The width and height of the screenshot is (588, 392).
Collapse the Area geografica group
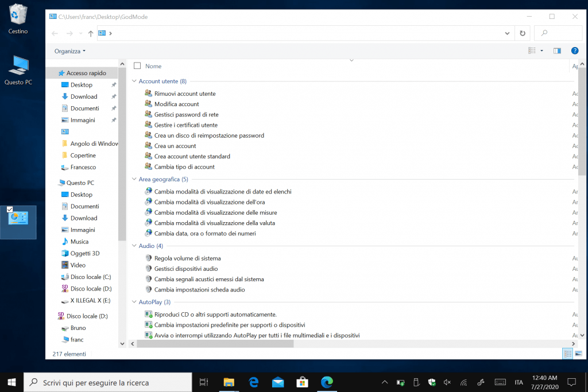[x=134, y=180]
